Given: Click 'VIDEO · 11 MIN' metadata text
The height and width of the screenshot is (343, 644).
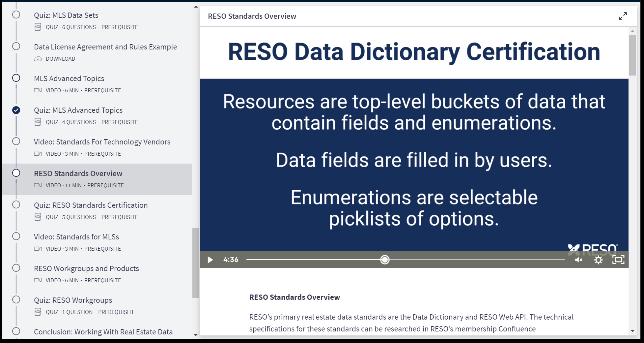Looking at the screenshot, I should (64, 185).
